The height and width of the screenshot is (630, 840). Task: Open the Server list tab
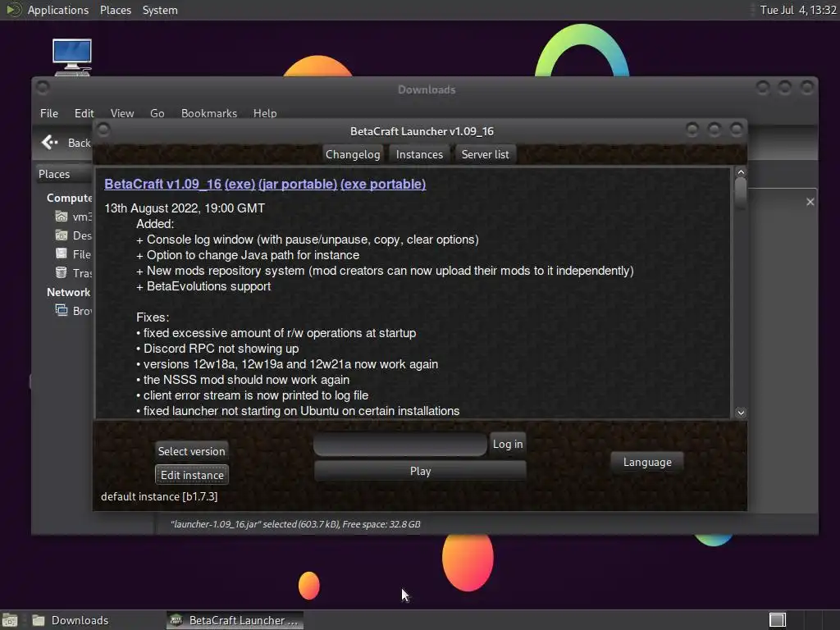pos(486,154)
